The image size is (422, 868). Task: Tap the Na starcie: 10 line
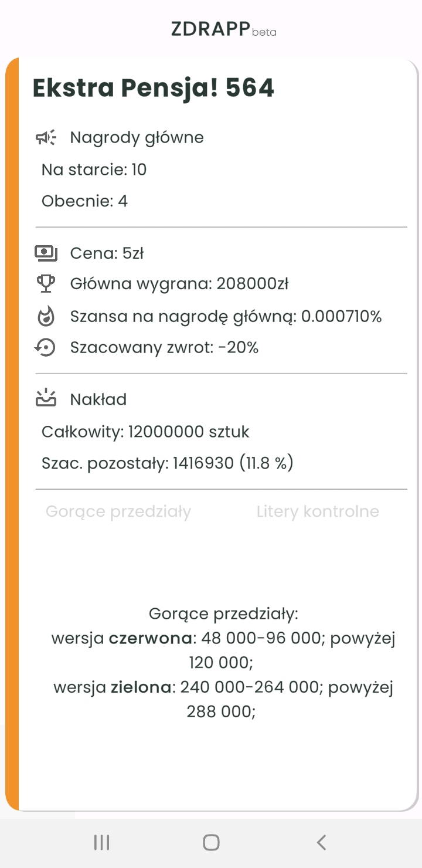pos(94,170)
